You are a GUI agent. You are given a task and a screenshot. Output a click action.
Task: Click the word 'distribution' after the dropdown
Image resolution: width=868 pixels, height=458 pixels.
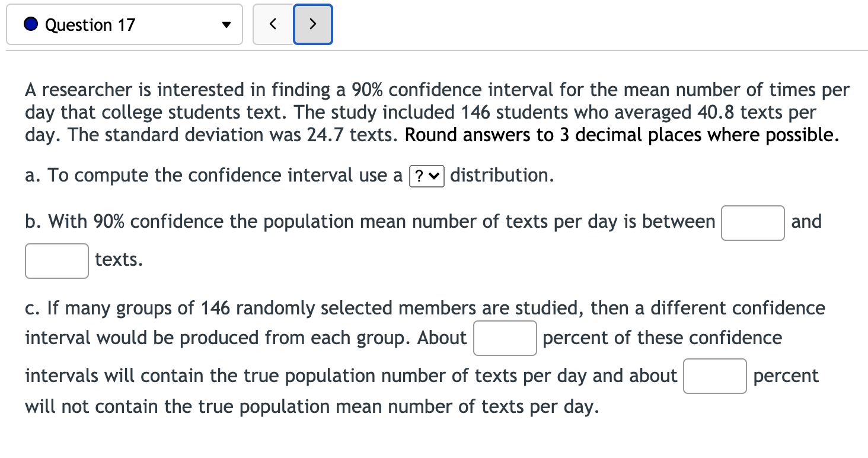tap(502, 176)
